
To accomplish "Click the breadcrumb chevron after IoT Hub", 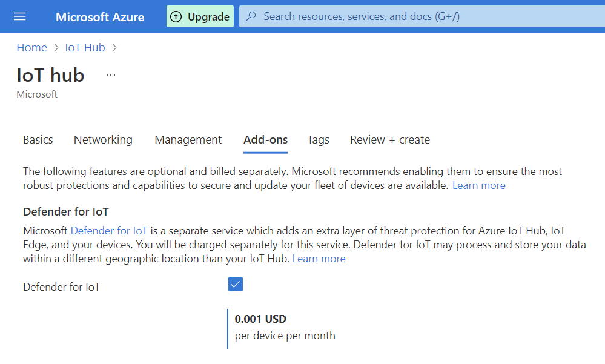I will click(x=115, y=47).
